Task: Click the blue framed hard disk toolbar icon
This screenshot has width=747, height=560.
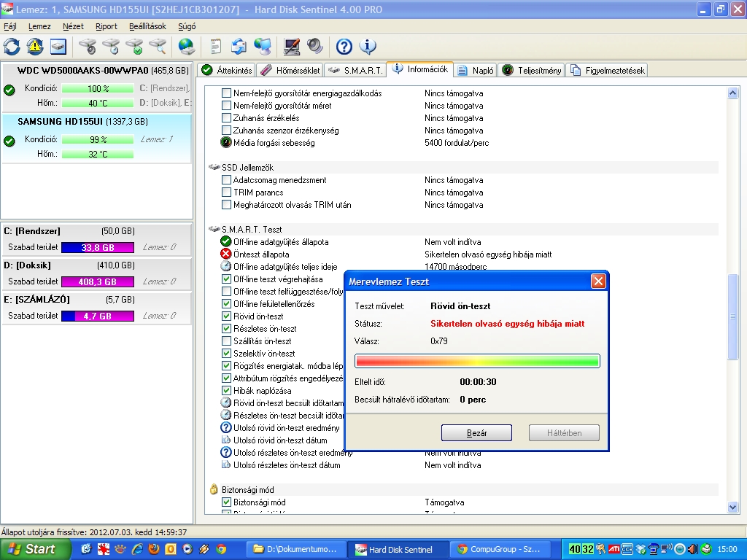Action: (x=58, y=46)
